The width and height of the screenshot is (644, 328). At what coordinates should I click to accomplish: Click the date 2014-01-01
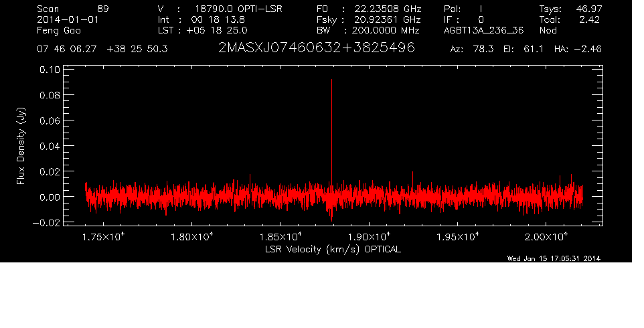68,19
